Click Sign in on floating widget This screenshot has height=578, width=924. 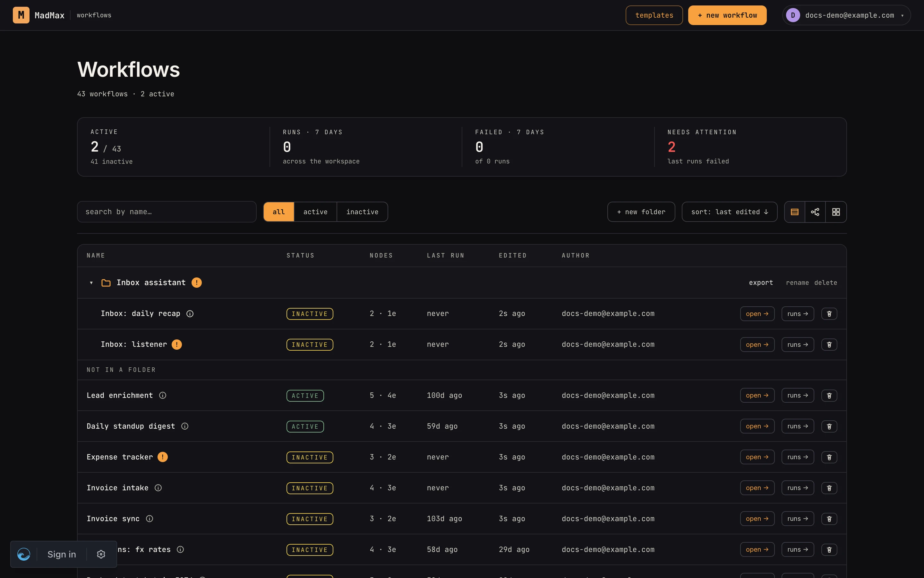62,554
